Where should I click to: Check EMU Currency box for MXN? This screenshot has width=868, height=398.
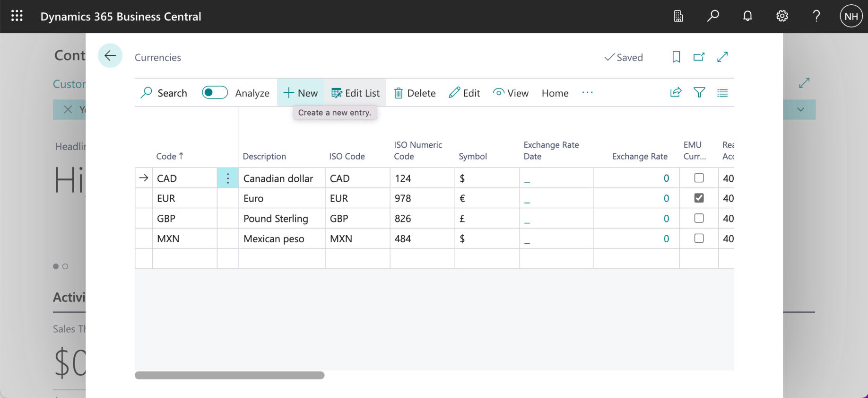click(x=699, y=239)
